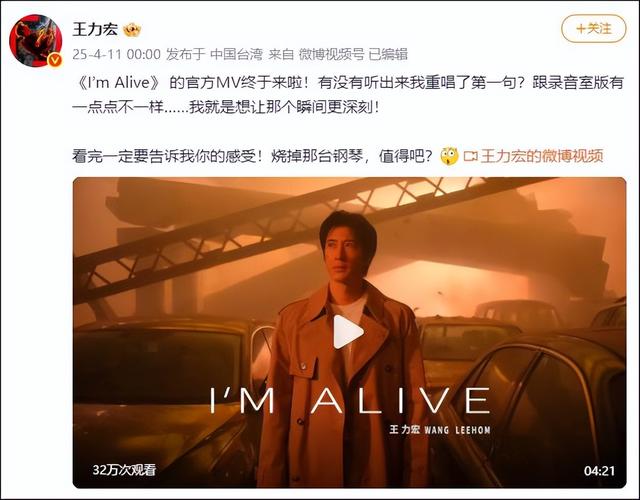The image size is (640, 500).
Task: Click the 《I'm Alive》 text in the post
Action: tap(116, 82)
